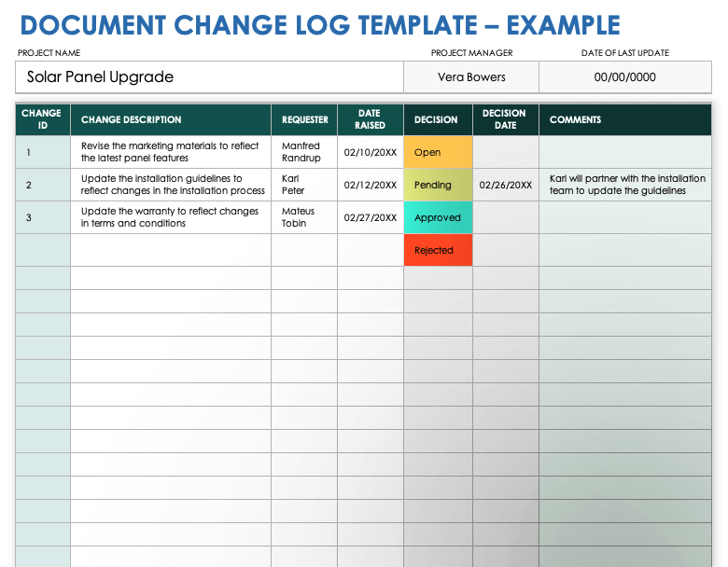
Task: Select the Vera Bowers project manager cell
Action: (x=470, y=77)
